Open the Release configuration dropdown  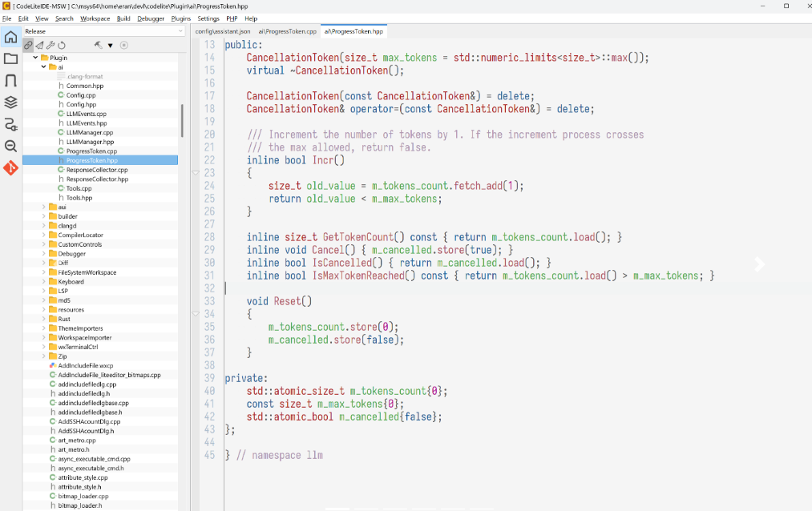[103, 31]
